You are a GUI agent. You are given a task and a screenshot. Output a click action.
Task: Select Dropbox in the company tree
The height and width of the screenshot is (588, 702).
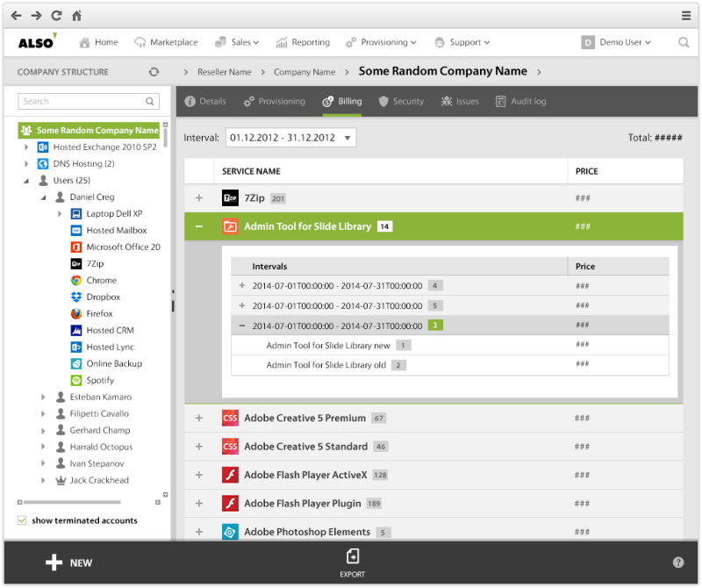(x=103, y=297)
